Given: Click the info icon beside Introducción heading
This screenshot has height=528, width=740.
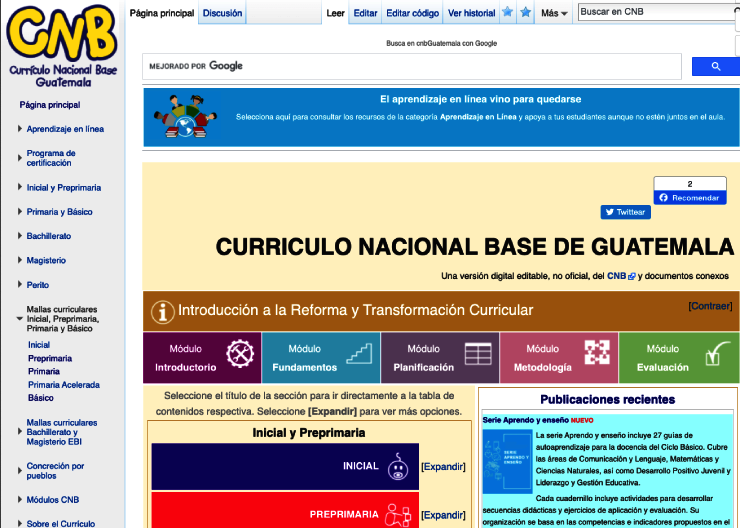Looking at the screenshot, I should pos(162,312).
